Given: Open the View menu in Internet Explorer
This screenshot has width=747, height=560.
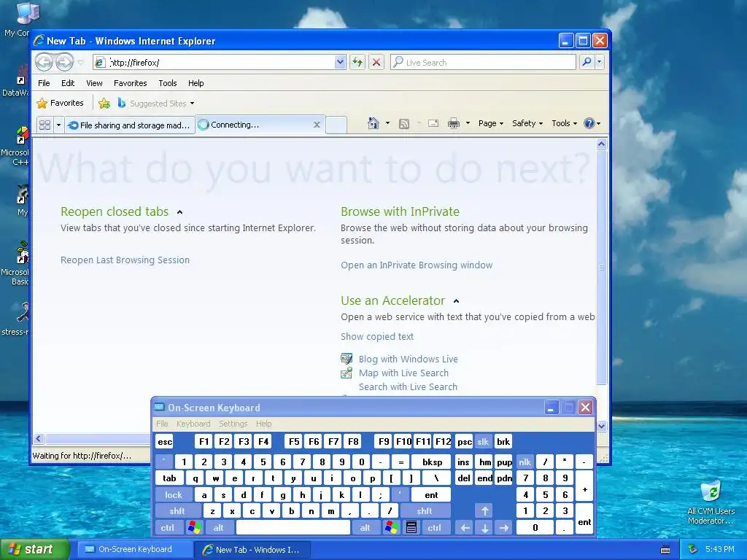Looking at the screenshot, I should coord(94,83).
